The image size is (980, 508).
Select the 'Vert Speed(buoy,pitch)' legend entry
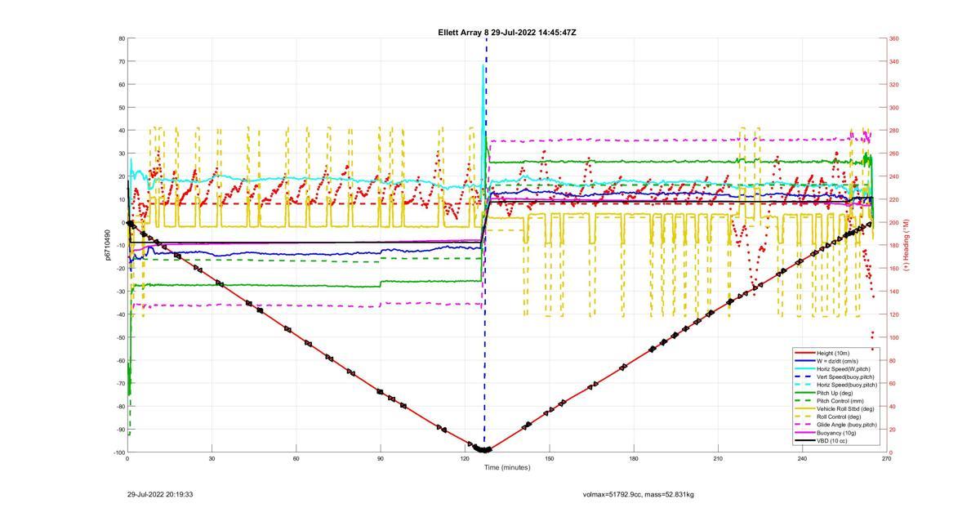845,377
